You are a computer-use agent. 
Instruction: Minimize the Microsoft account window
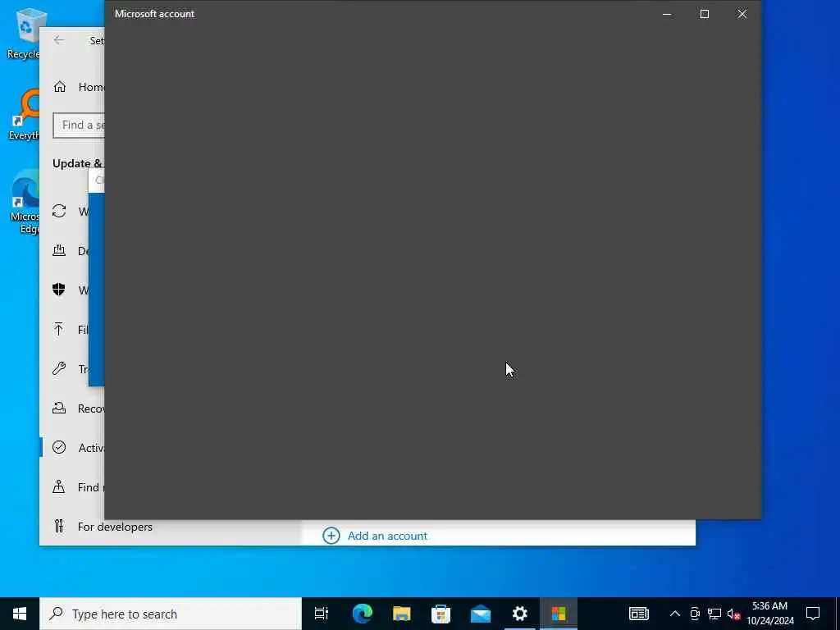667,14
